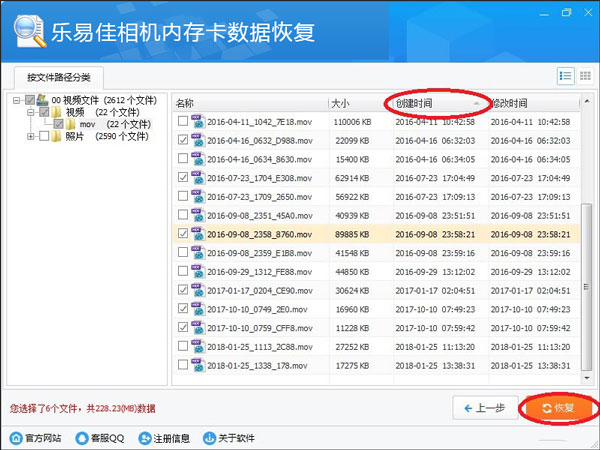This screenshot has height=450, width=600.
Task: Open 客服QQ in the footer
Action: point(100,438)
